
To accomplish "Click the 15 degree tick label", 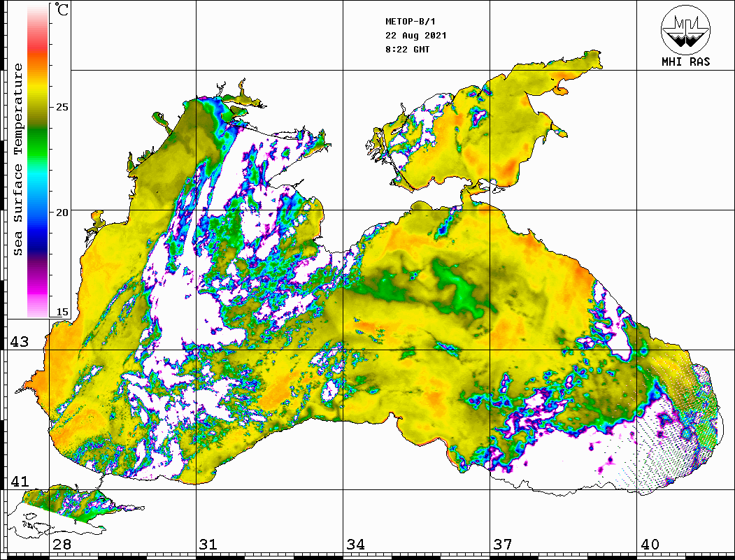I will [x=62, y=312].
